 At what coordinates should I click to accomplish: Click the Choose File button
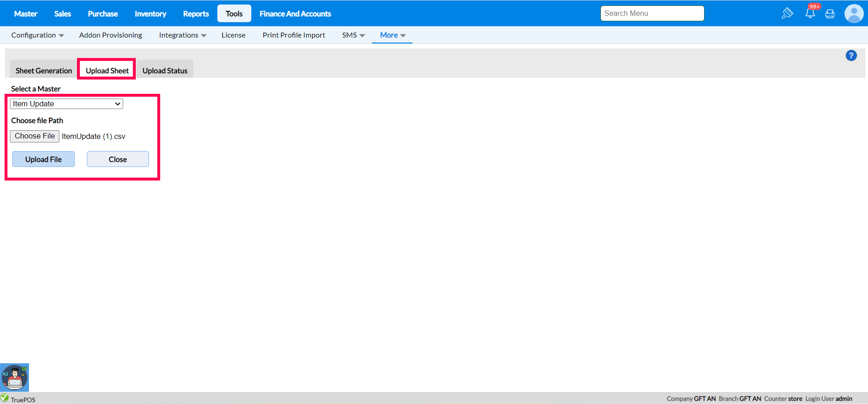[x=35, y=136]
